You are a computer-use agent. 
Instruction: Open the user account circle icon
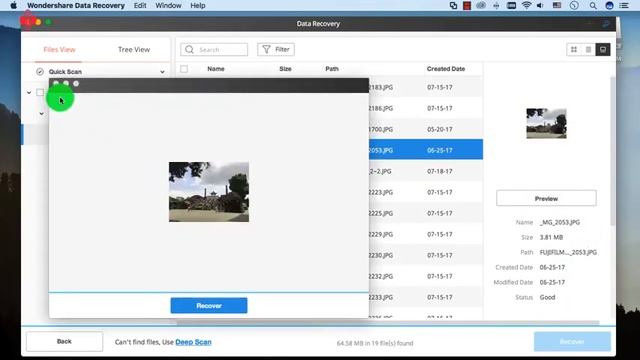(609, 6)
